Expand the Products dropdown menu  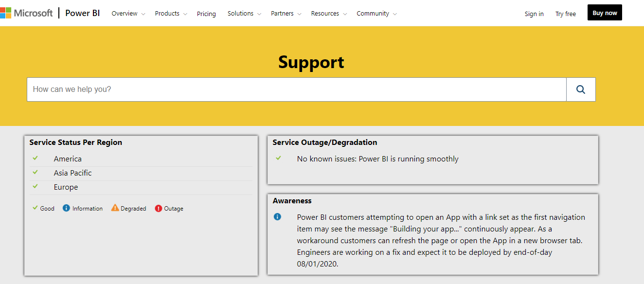pos(171,14)
